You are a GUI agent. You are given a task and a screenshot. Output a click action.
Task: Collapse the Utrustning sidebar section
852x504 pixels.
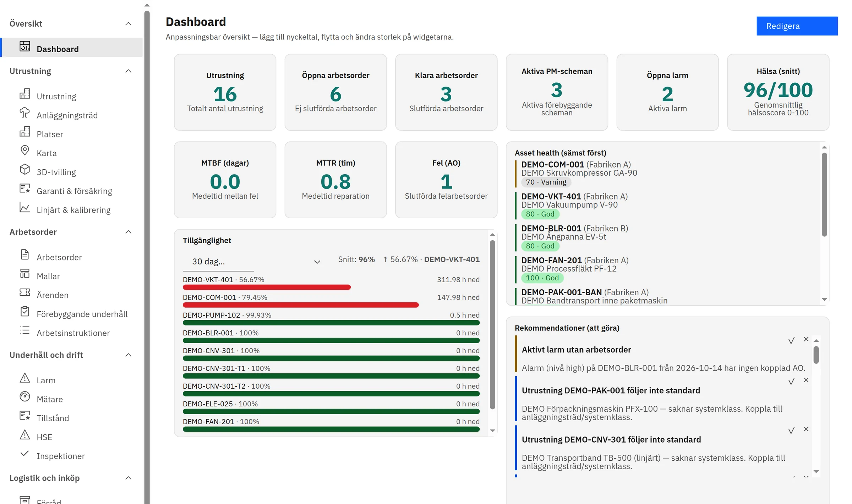click(129, 71)
